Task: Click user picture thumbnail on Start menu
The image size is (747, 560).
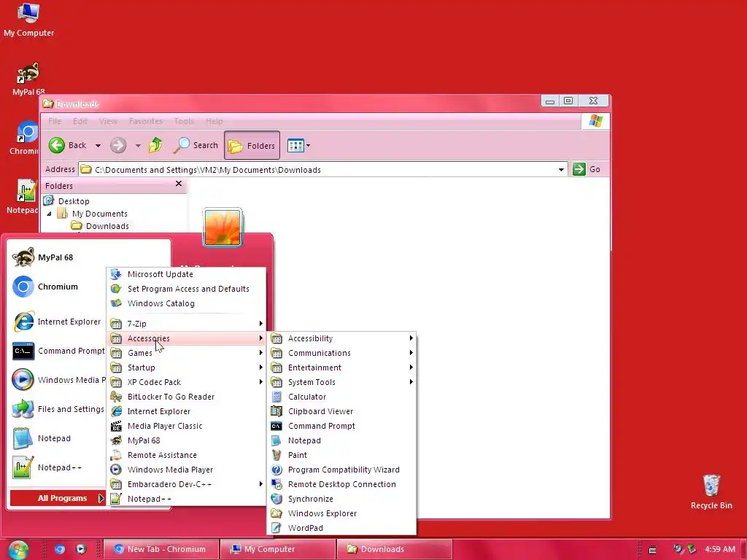Action: 222,227
